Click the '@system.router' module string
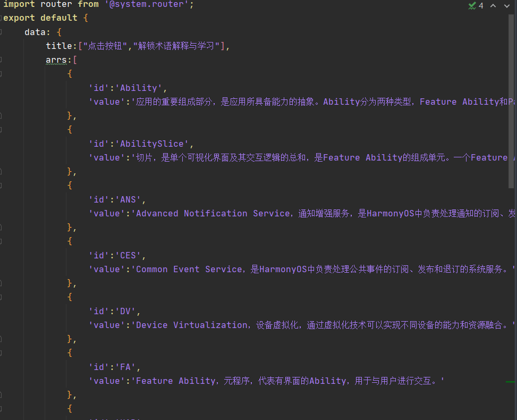The image size is (517, 420). 147,4
